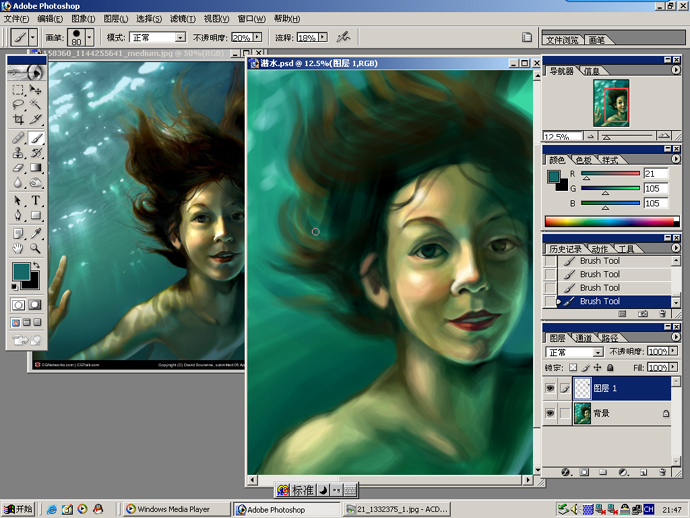Select the Hand tool
The image size is (690, 518).
pos(18,249)
